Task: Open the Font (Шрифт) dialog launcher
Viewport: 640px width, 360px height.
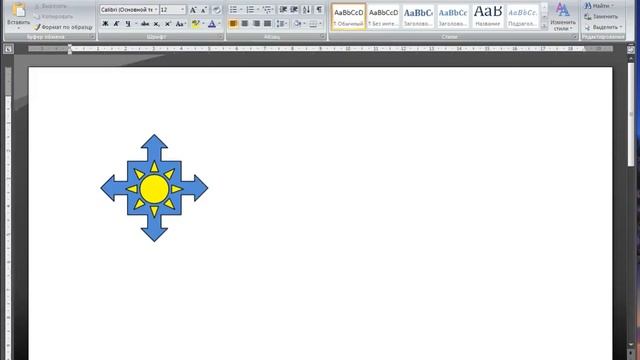Action: click(x=220, y=37)
